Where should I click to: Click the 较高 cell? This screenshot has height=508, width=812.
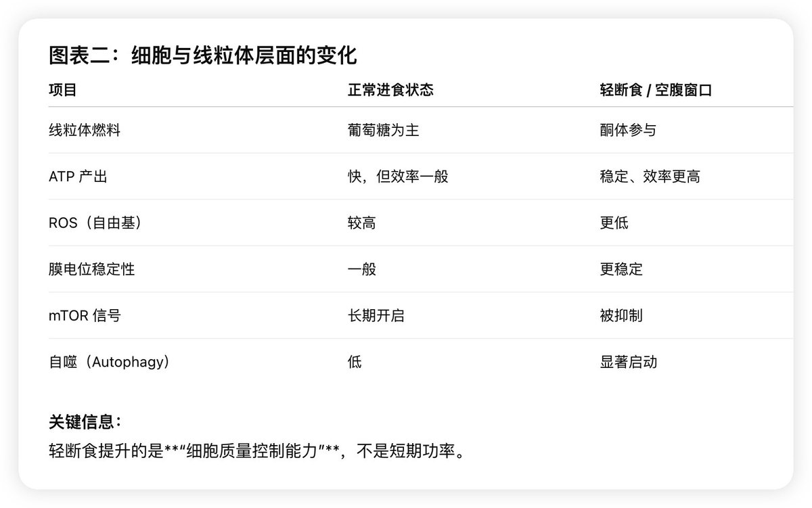361,223
